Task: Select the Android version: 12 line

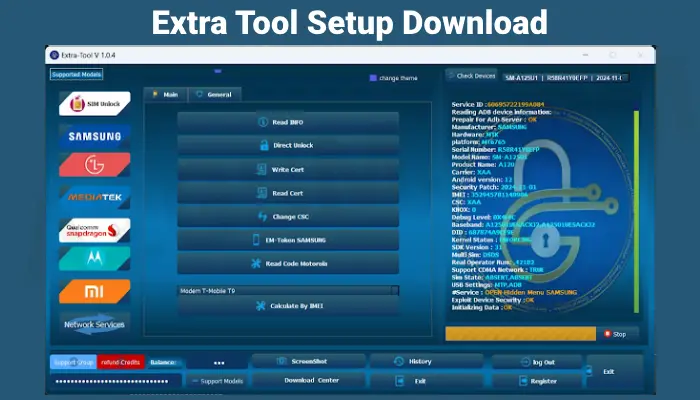Action: 482,179
